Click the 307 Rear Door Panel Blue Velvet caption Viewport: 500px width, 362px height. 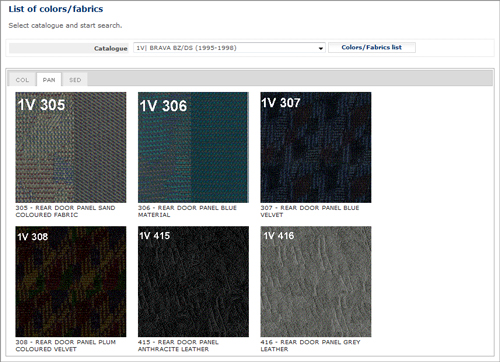pos(310,211)
